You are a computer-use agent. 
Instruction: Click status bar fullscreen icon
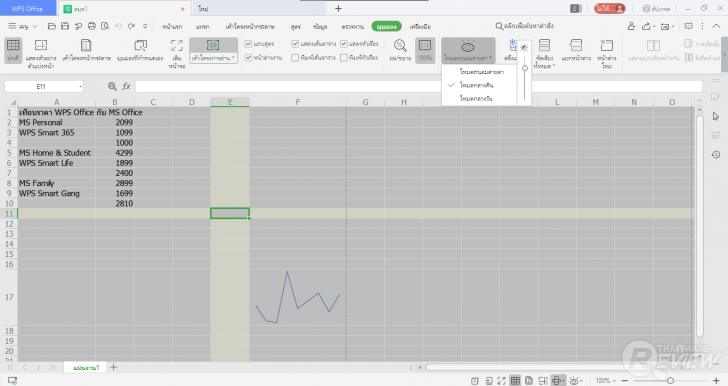tap(501, 381)
